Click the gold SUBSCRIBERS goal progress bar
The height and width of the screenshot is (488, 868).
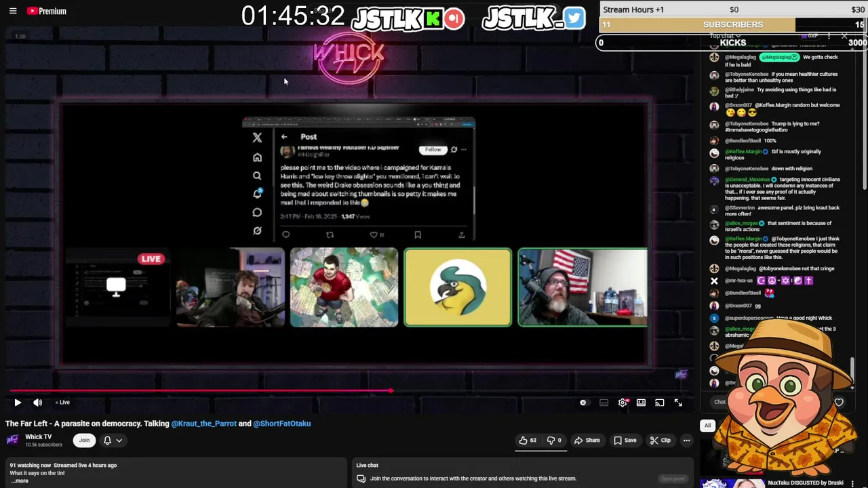733,24
